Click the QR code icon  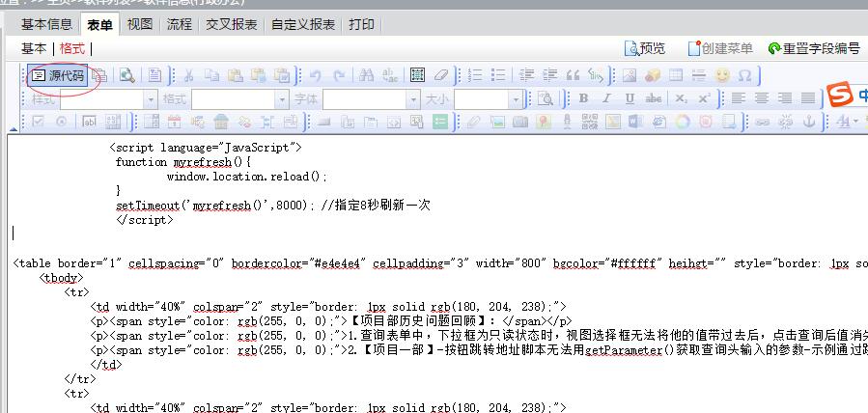(x=590, y=121)
